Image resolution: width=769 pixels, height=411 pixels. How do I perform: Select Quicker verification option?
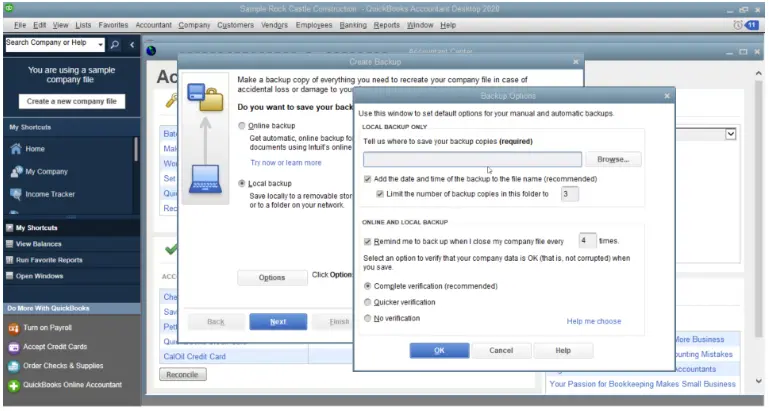coord(367,302)
